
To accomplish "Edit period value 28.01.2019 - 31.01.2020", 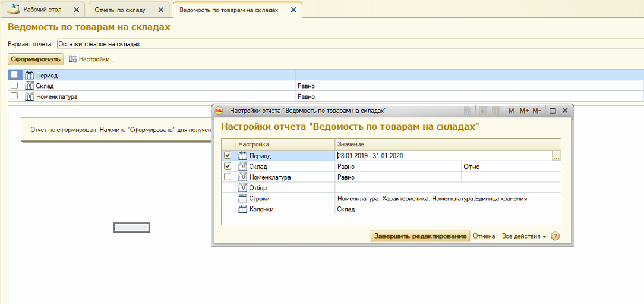I will coord(443,156).
